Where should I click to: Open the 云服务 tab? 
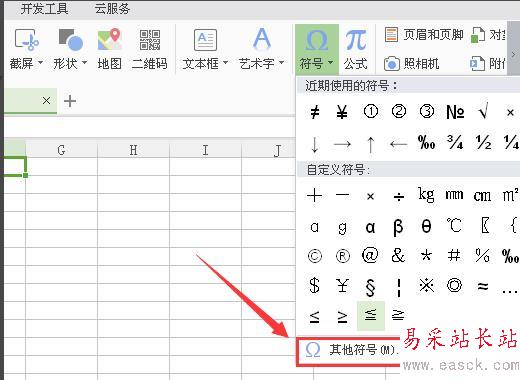pos(112,9)
